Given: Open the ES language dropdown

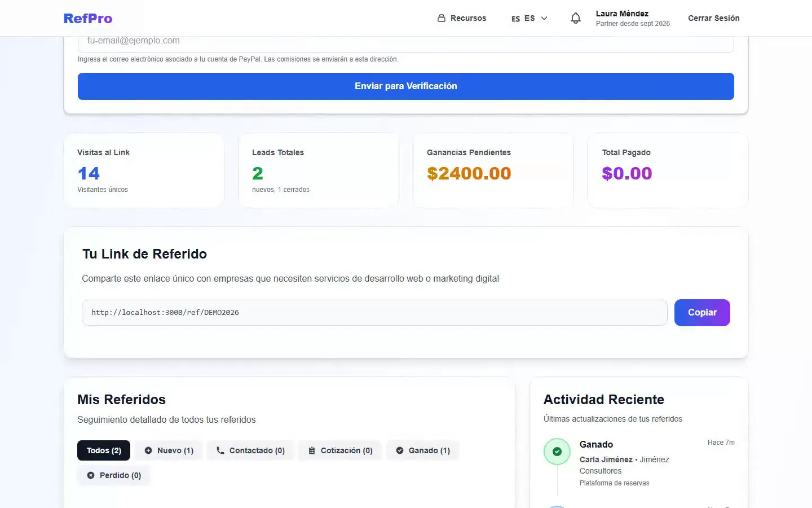Looking at the screenshot, I should tap(529, 18).
